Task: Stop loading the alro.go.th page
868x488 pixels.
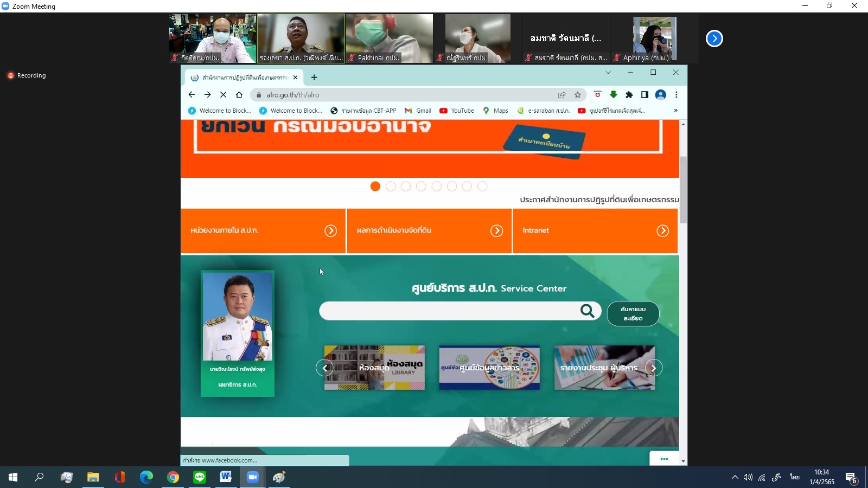Action: click(x=223, y=94)
